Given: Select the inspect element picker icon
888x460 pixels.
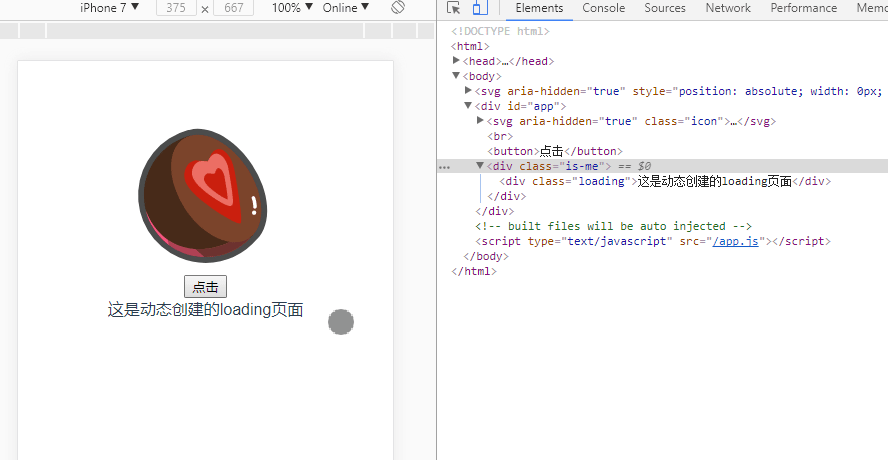Looking at the screenshot, I should pos(453,8).
